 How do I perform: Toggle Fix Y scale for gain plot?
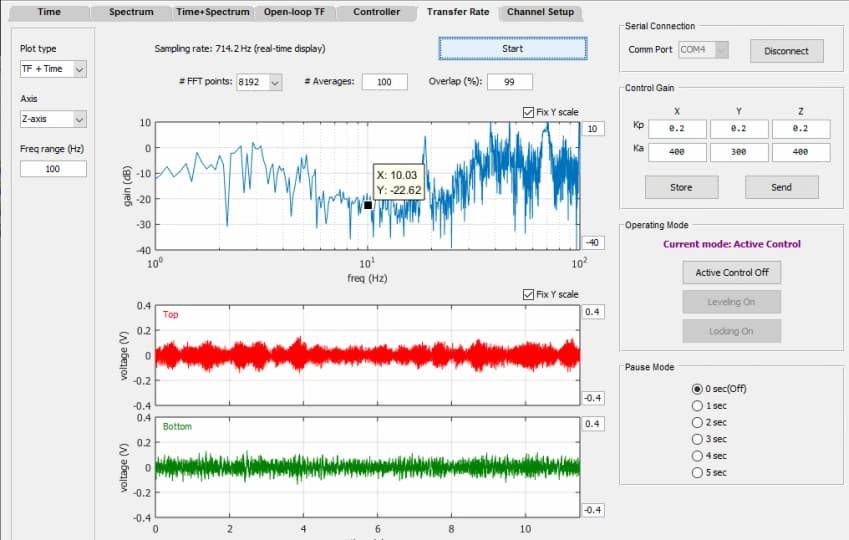coord(528,112)
